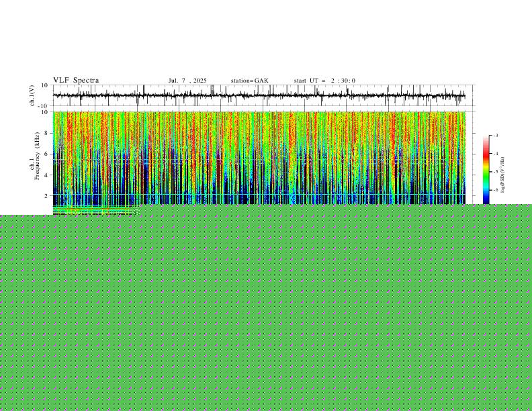Click the PSD color scale bar
The height and width of the screenshot is (411, 532).
(x=486, y=169)
